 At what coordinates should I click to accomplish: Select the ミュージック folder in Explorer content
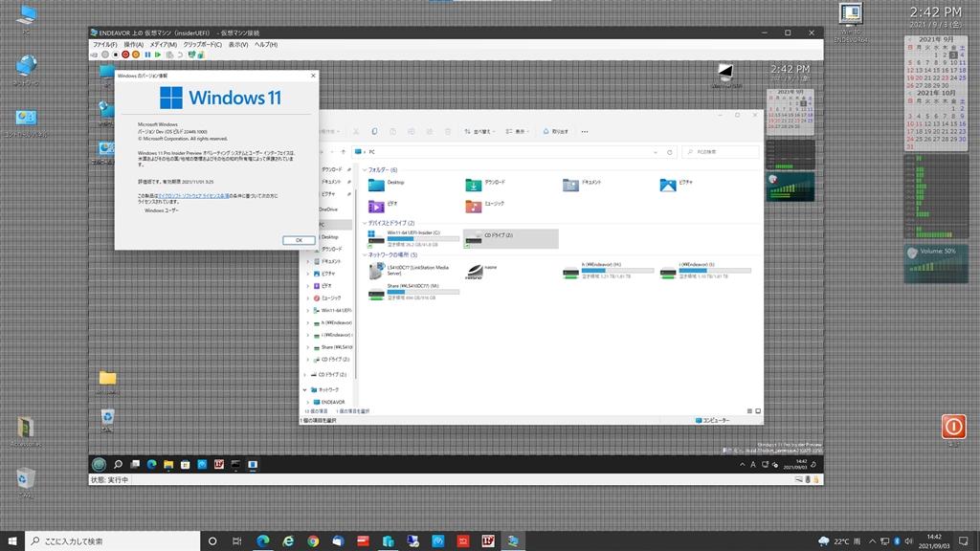(x=484, y=206)
